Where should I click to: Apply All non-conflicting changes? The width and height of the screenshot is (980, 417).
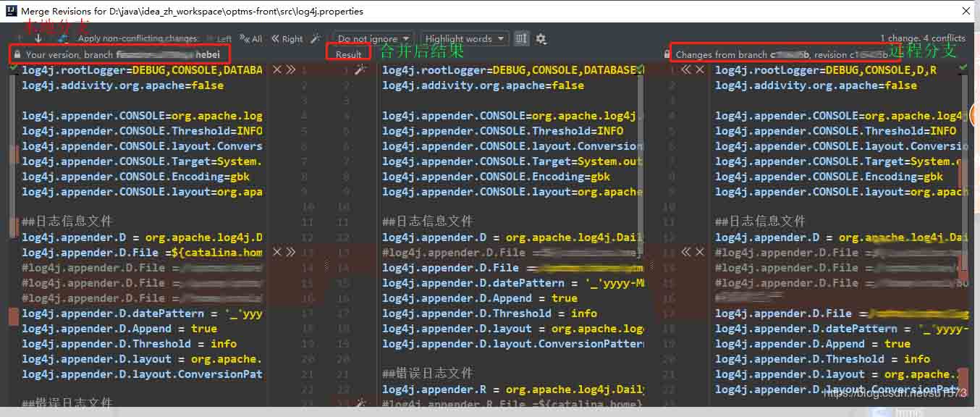tap(252, 39)
